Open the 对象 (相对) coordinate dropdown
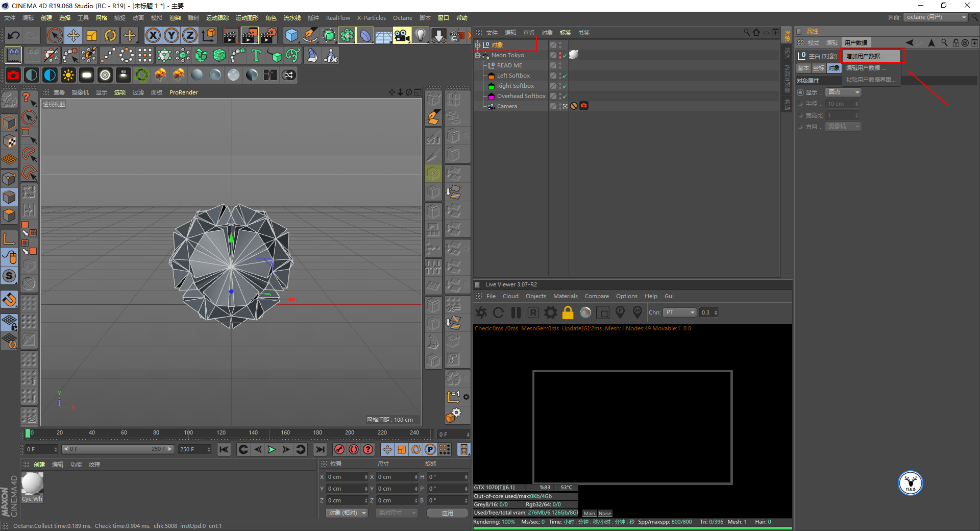 (x=347, y=513)
